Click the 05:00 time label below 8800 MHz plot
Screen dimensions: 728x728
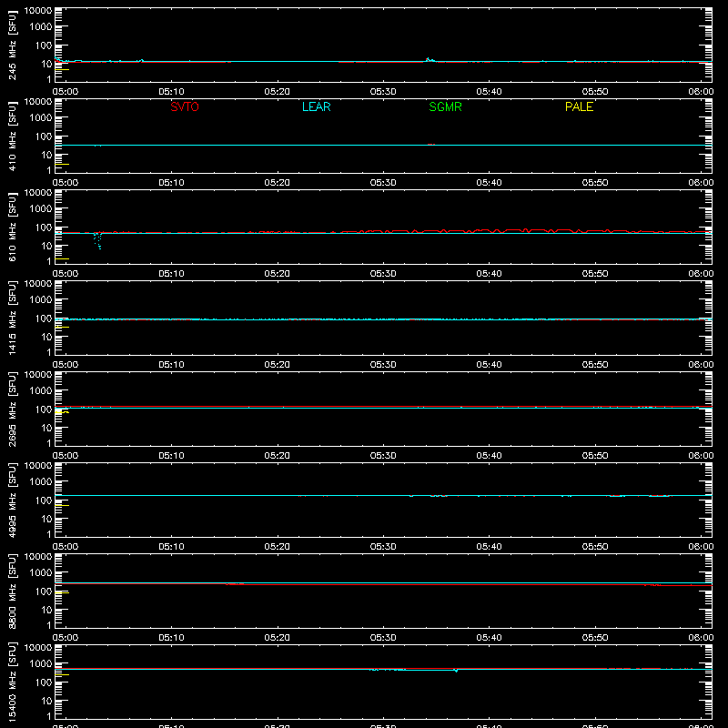(x=66, y=638)
